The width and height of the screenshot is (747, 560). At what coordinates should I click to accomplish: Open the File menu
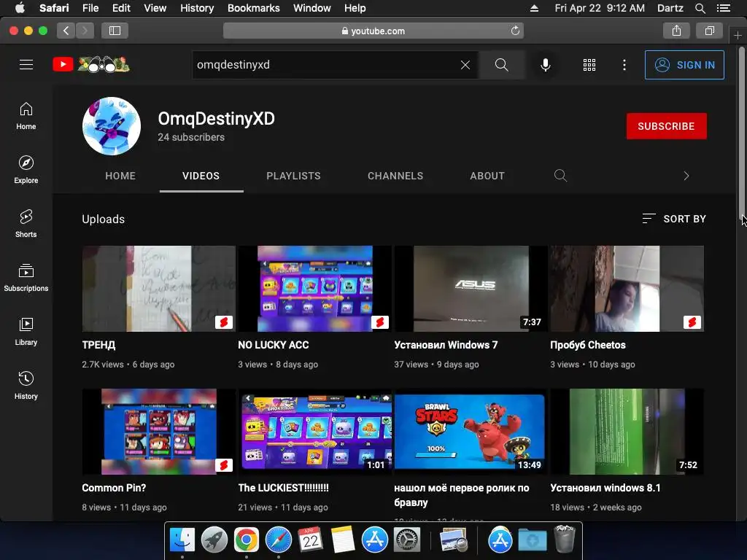tap(90, 8)
